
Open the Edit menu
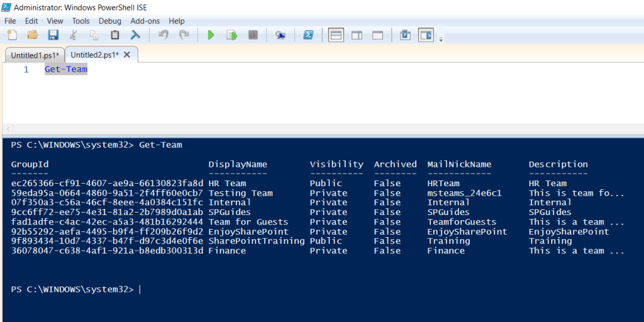click(31, 21)
